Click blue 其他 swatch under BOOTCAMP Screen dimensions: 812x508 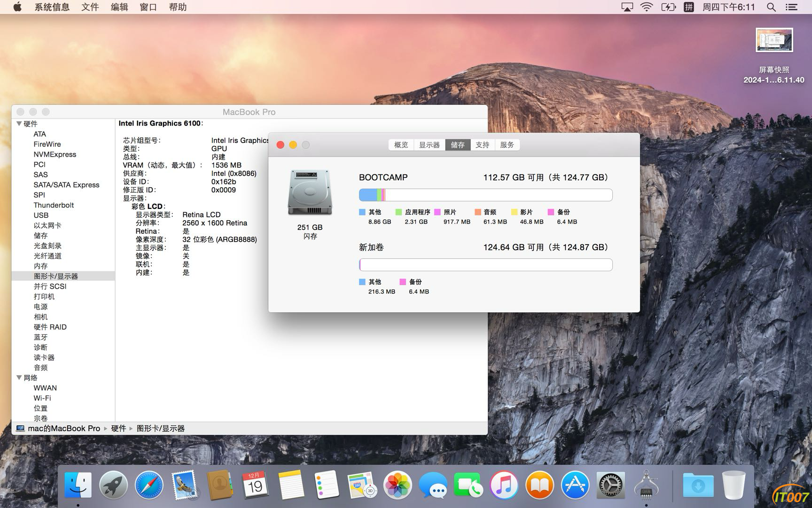(362, 212)
